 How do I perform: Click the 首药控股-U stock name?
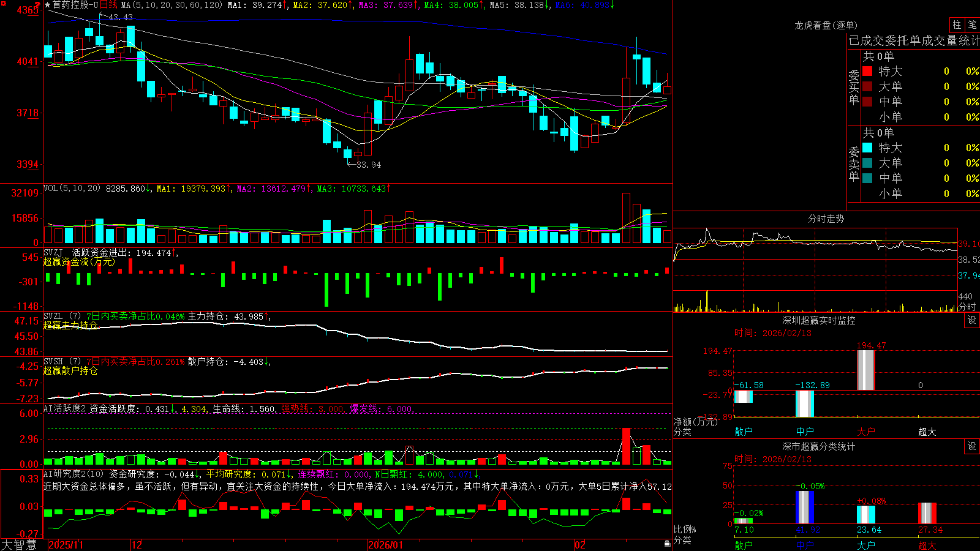pos(75,5)
